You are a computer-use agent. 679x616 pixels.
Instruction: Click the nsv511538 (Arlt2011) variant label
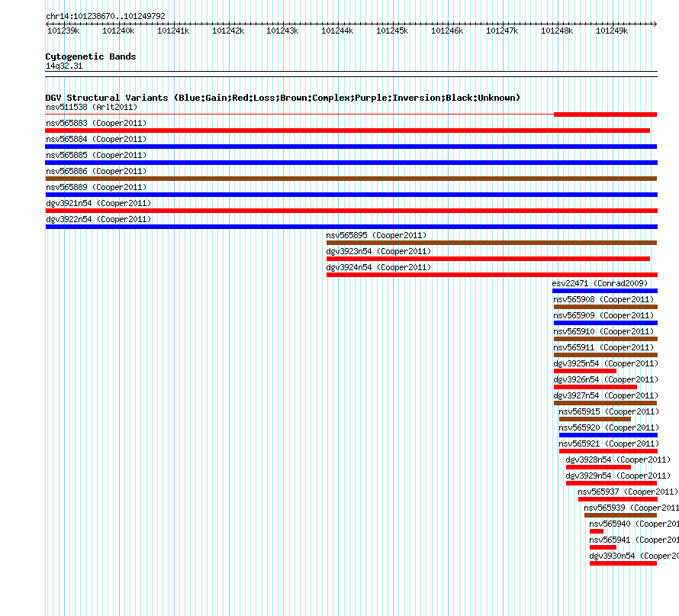[x=92, y=107]
